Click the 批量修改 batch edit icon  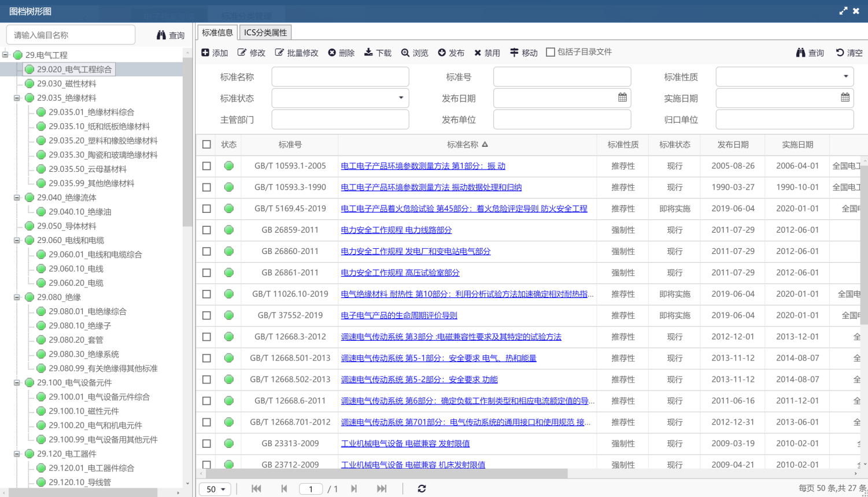(279, 53)
